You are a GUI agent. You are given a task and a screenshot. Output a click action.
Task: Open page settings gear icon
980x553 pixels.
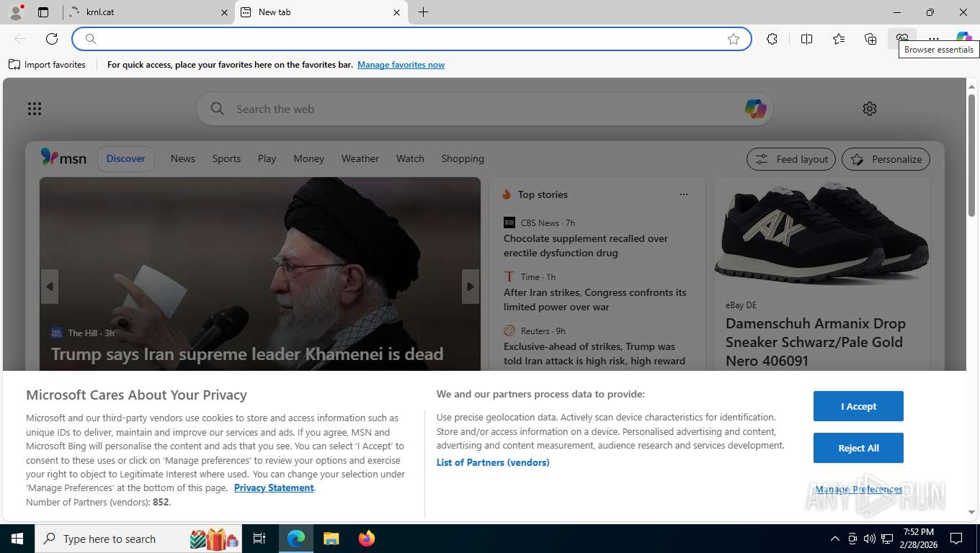tap(870, 109)
